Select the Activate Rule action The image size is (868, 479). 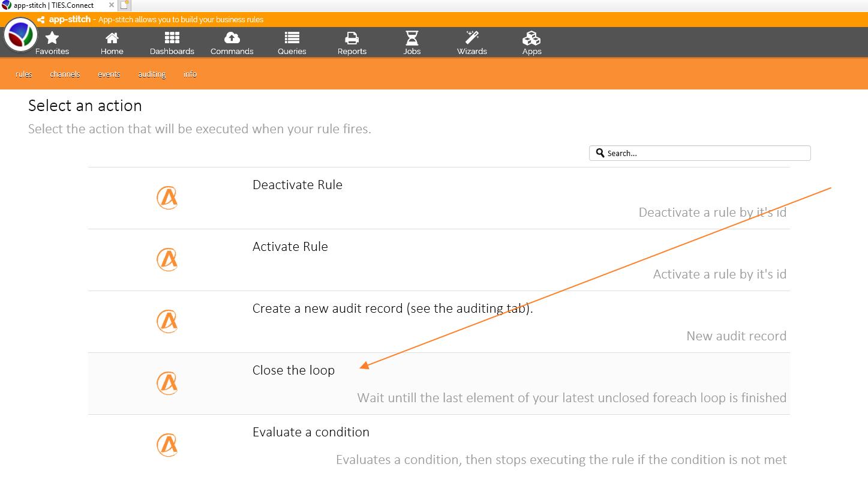(x=290, y=247)
